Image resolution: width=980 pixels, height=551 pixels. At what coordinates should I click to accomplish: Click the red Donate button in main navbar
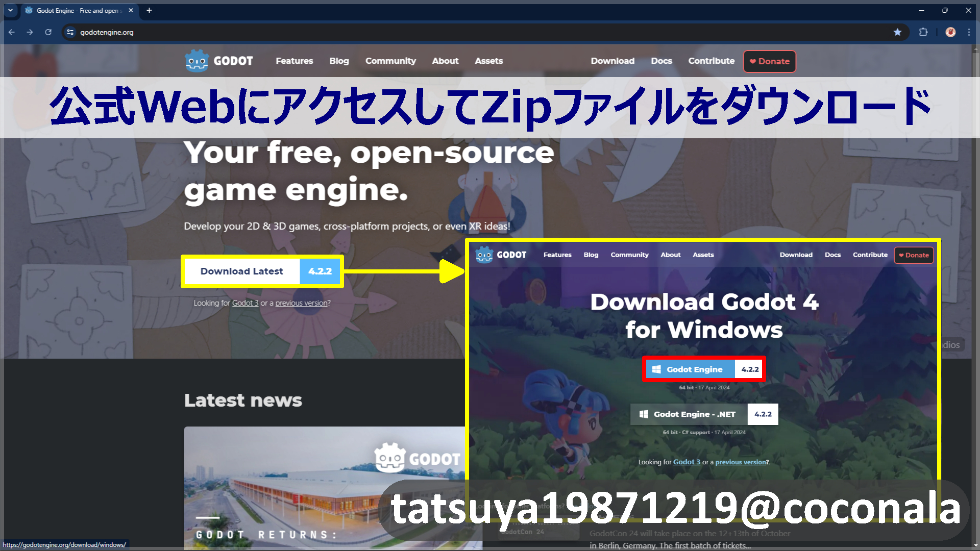pyautogui.click(x=769, y=61)
